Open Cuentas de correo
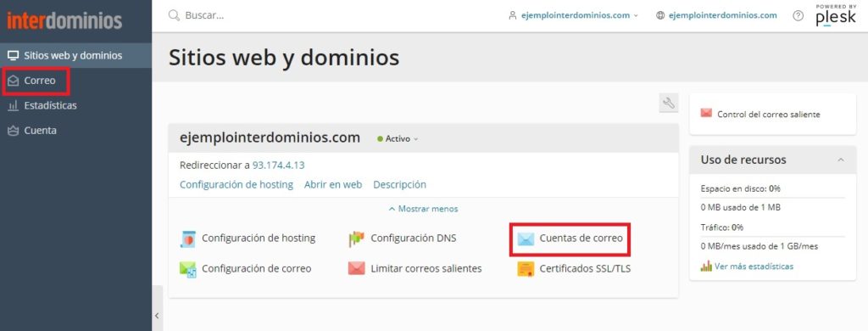The height and width of the screenshot is (331, 868). [581, 238]
